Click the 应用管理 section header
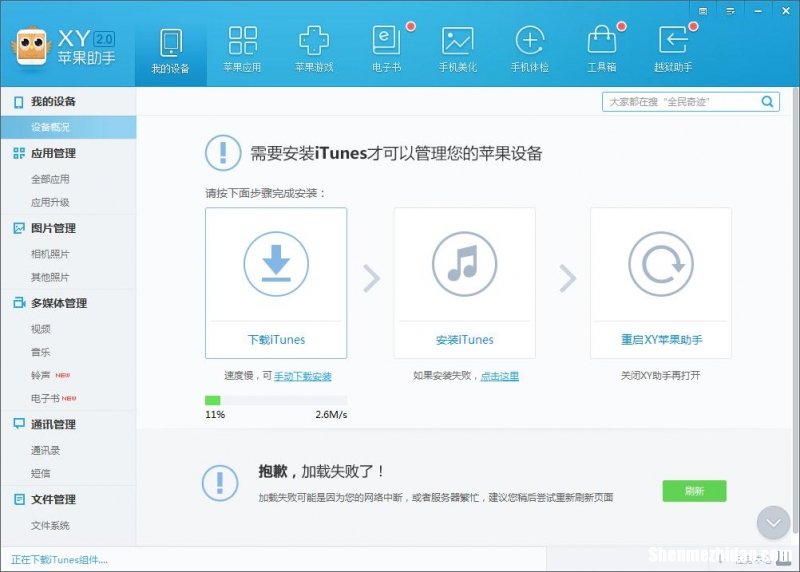Viewport: 800px width, 572px height. point(53,153)
